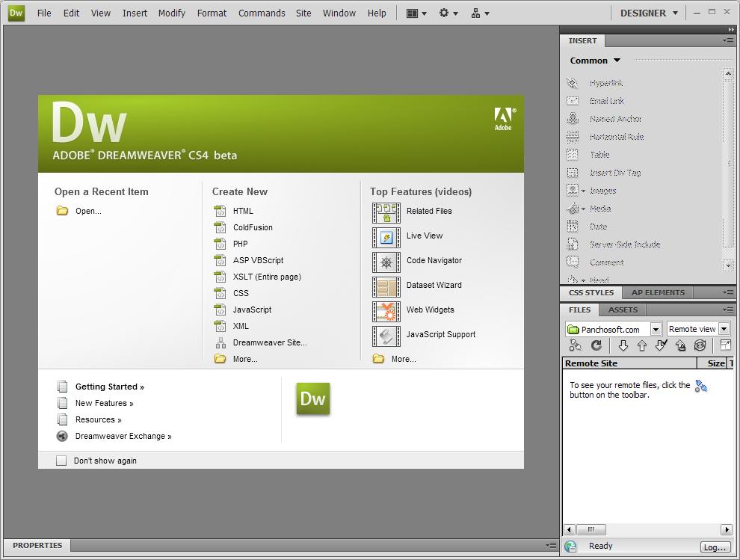
Task: Open the Common category dropdown
Action: (595, 61)
